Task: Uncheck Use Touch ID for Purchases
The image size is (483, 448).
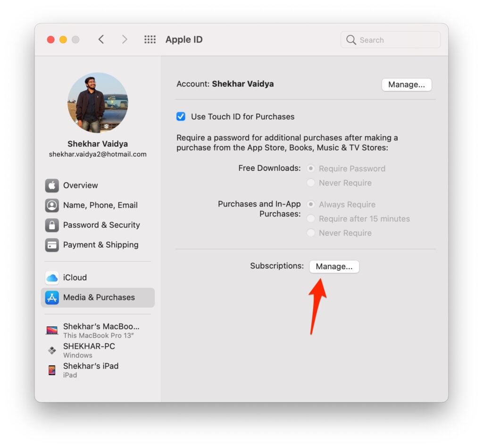Action: (x=181, y=116)
